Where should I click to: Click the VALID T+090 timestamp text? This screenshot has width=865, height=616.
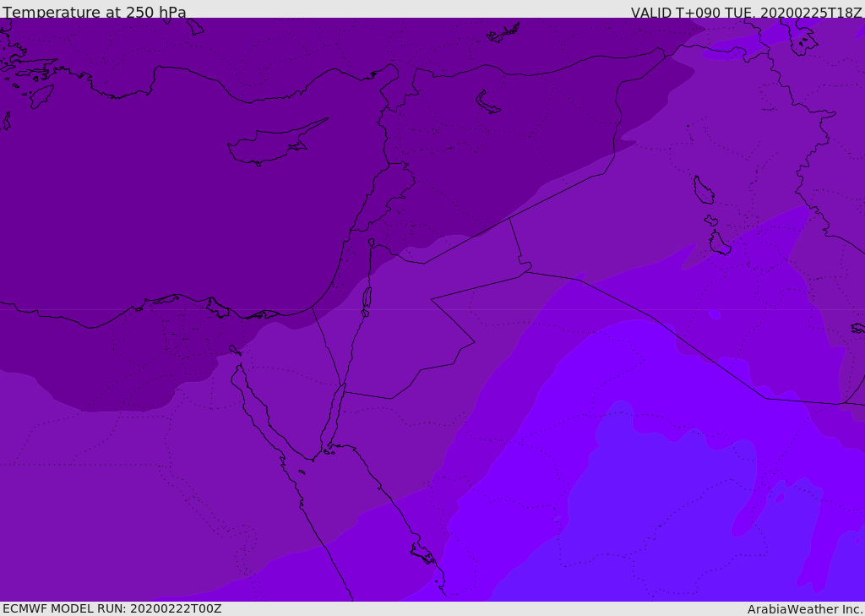click(x=746, y=13)
